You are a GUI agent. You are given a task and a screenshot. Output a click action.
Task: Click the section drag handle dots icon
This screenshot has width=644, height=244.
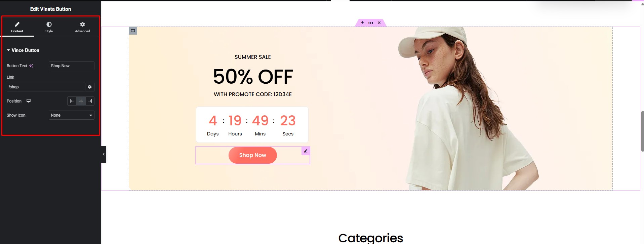click(371, 23)
